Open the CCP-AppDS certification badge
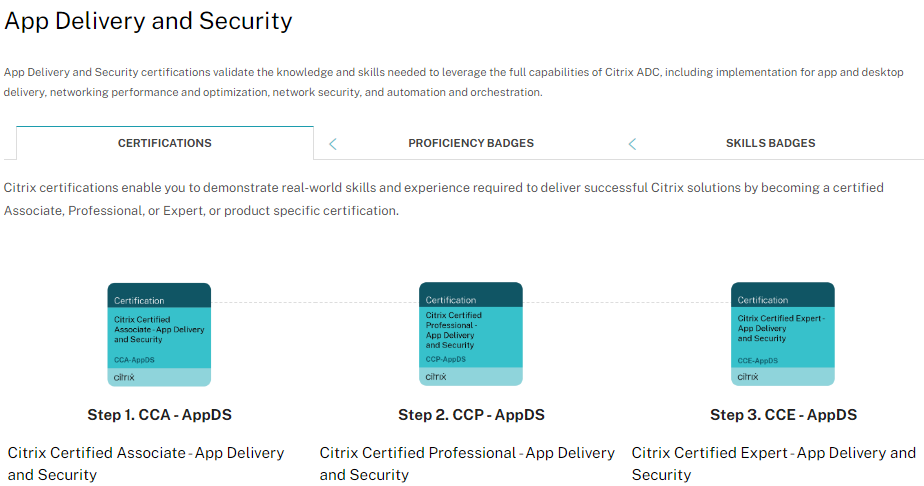Viewport: 924px width, 486px height. click(471, 334)
